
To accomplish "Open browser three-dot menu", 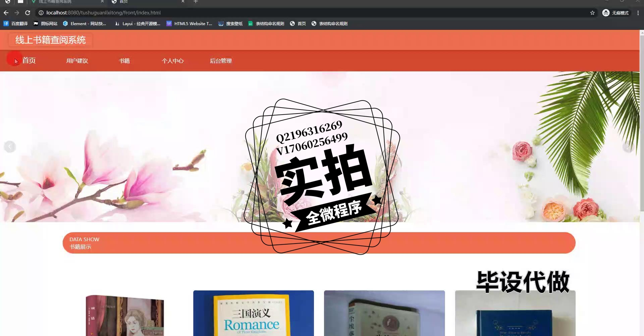I will click(x=638, y=13).
